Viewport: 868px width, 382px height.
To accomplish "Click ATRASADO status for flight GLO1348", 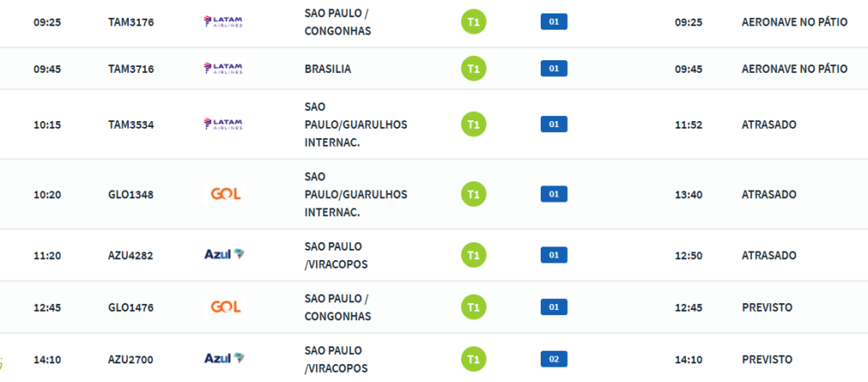I will (x=769, y=195).
